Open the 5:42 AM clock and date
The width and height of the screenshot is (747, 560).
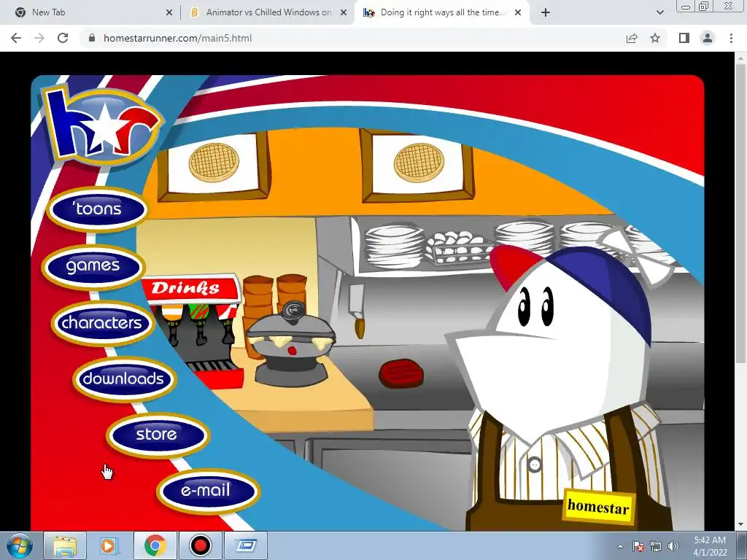click(x=710, y=546)
